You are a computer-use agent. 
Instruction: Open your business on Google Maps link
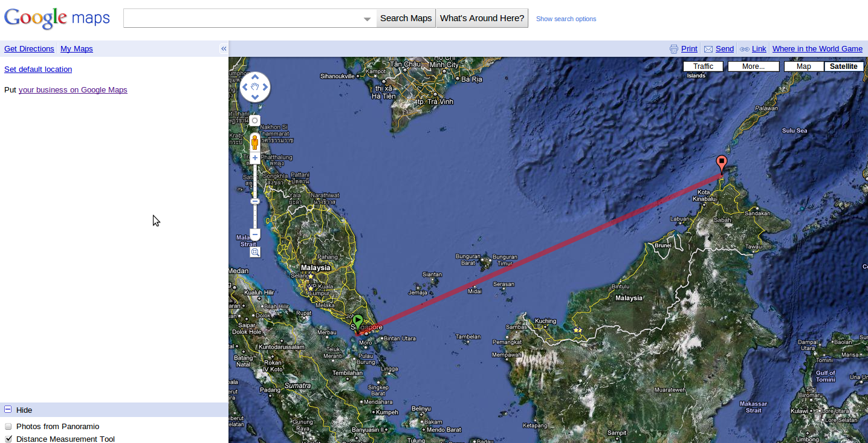coord(73,90)
